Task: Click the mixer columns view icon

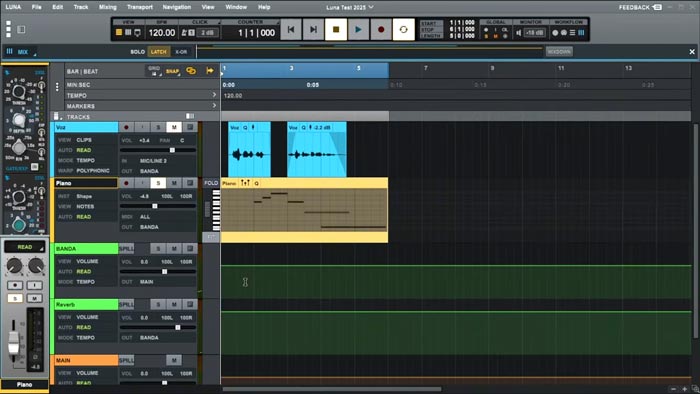Action: [128, 33]
